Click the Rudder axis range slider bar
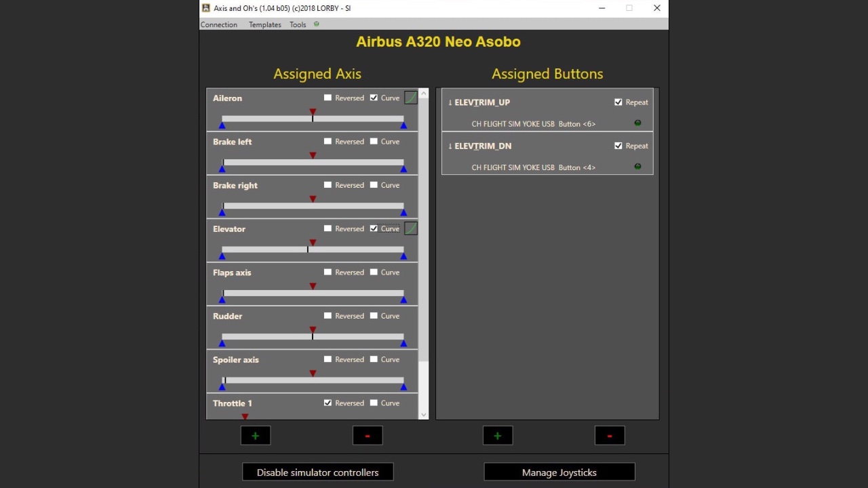This screenshot has height=488, width=868. pyautogui.click(x=313, y=337)
